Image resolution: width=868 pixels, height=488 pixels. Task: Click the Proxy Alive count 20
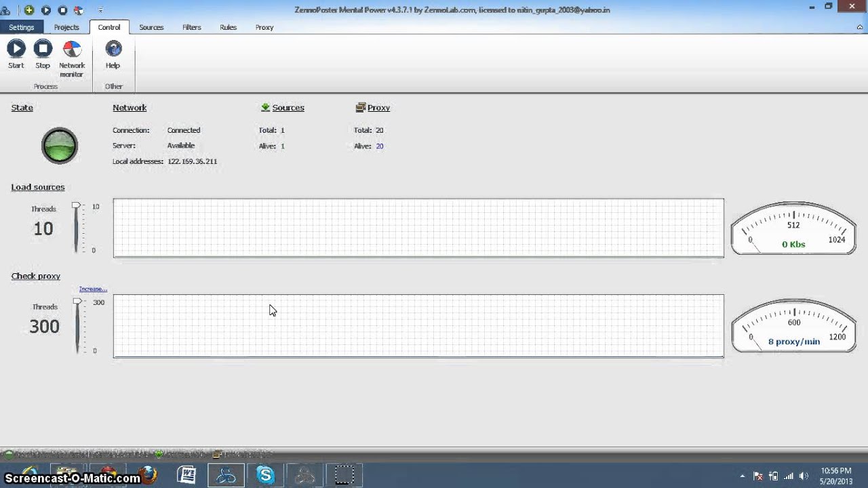[x=380, y=146]
